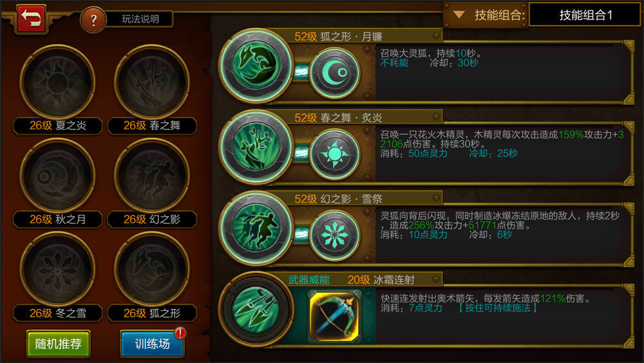The image size is (644, 363).
Task: Click the green fox skill slot 狐之形
Action: tap(256, 66)
